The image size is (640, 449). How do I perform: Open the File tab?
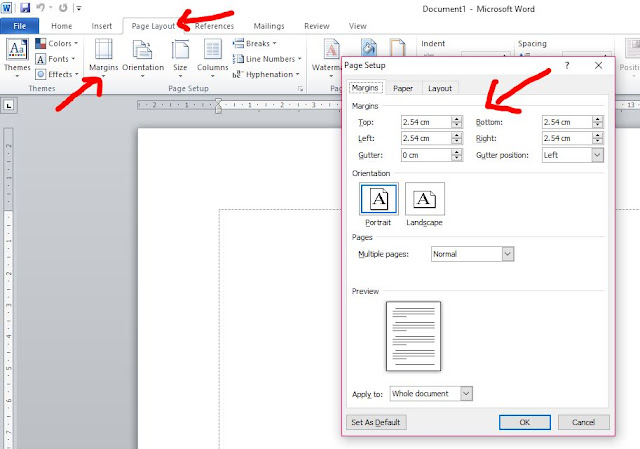[20, 26]
